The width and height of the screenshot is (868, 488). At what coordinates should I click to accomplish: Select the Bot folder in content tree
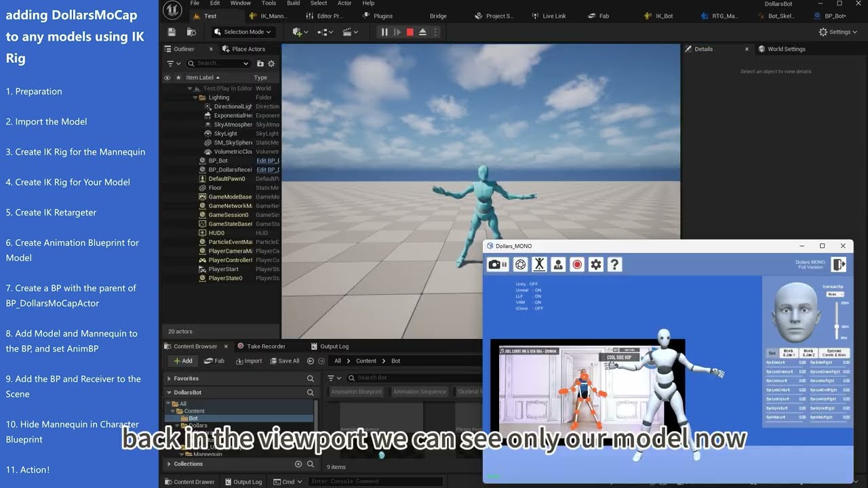pos(193,418)
